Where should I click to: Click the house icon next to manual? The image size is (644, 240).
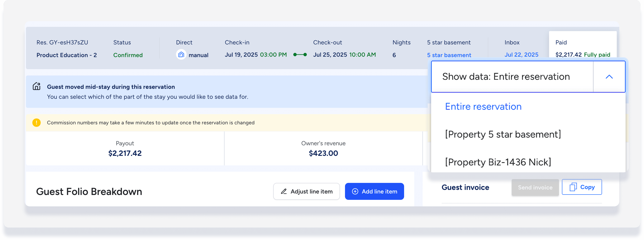click(181, 55)
